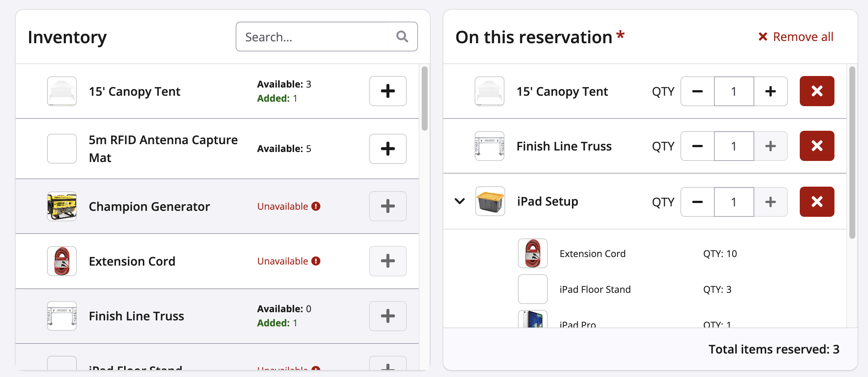The width and height of the screenshot is (868, 377).
Task: Click the Unavailable warning icon for Champion Generator
Action: tap(316, 206)
